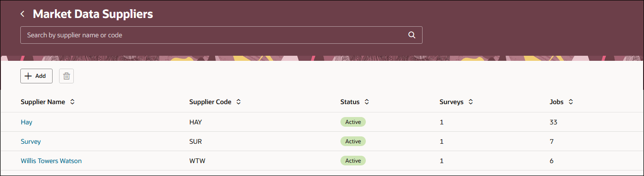This screenshot has height=176, width=644.
Task: Select the Active badge for Hay
Action: (353, 122)
